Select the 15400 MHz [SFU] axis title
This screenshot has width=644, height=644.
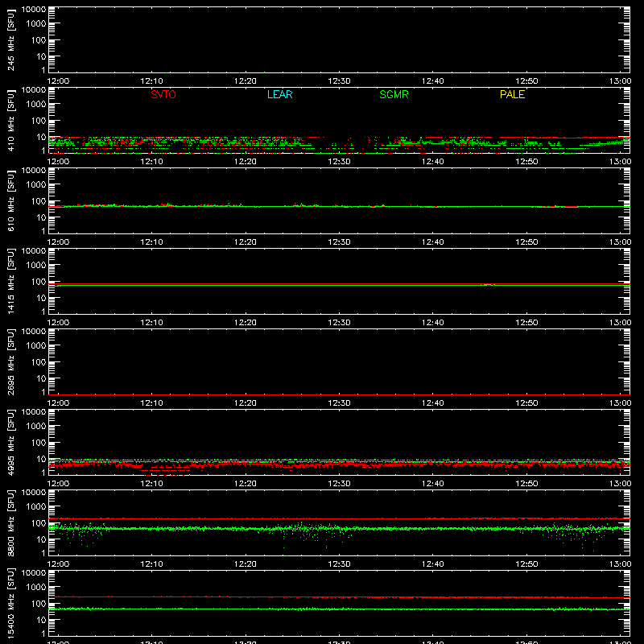point(10,603)
